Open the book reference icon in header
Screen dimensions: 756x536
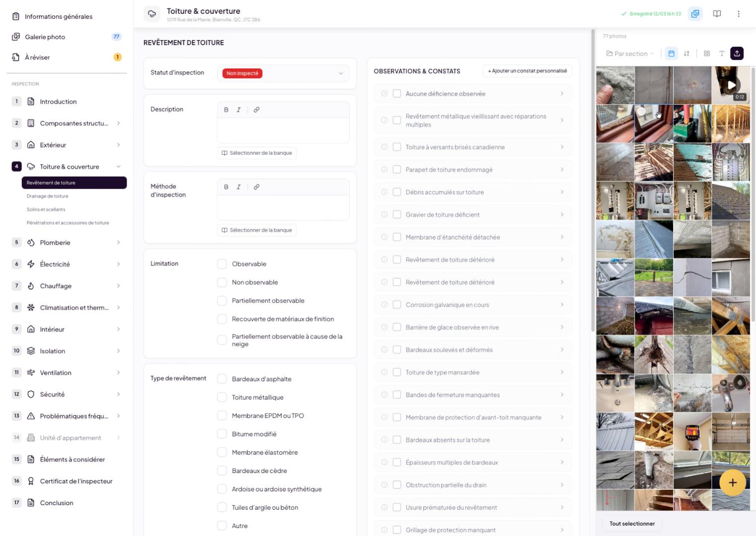click(717, 14)
